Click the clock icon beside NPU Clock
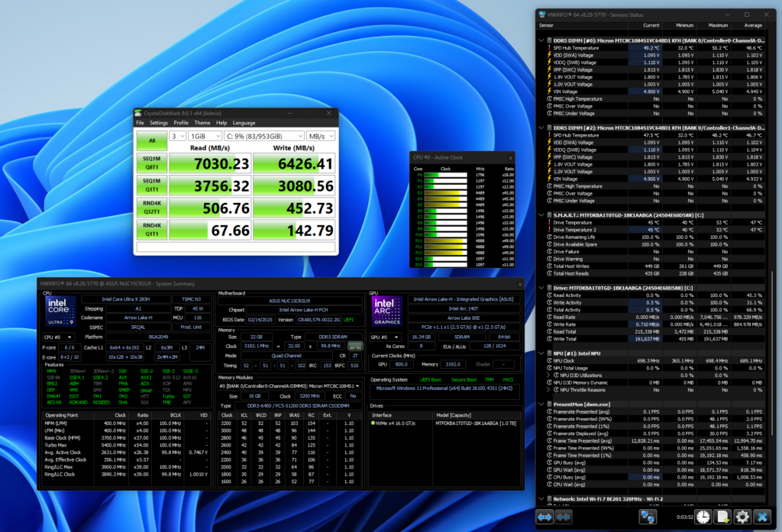 pyautogui.click(x=550, y=360)
